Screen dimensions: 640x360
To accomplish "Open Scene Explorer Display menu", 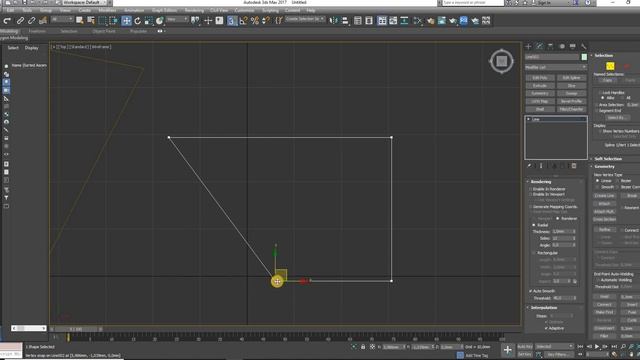I will click(x=31, y=48).
